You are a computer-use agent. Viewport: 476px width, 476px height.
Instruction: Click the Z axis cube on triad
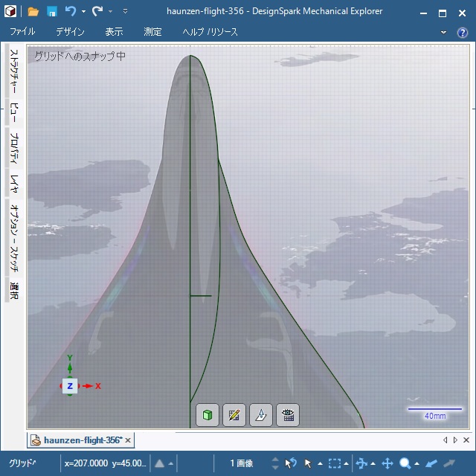(70, 386)
